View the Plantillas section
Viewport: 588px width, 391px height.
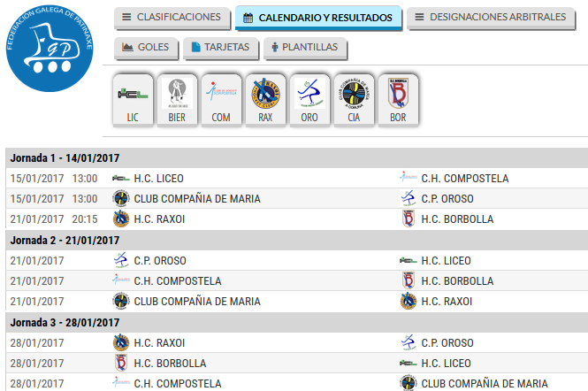[x=305, y=47]
